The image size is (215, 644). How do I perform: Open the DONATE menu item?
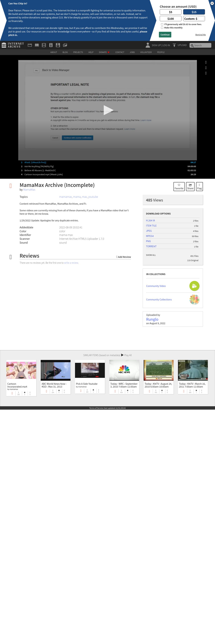104,52
